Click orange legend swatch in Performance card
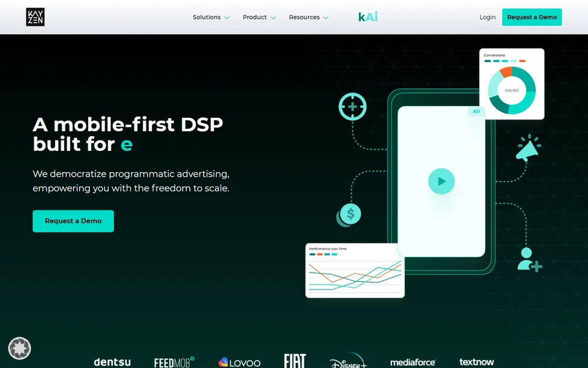This screenshot has height=368, width=588. coord(320,254)
